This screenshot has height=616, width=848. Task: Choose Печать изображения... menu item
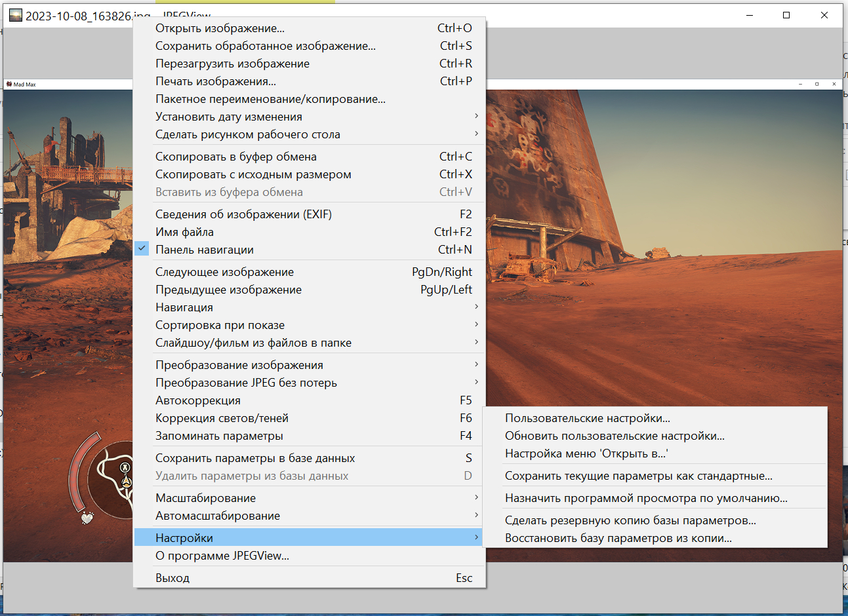[309, 81]
